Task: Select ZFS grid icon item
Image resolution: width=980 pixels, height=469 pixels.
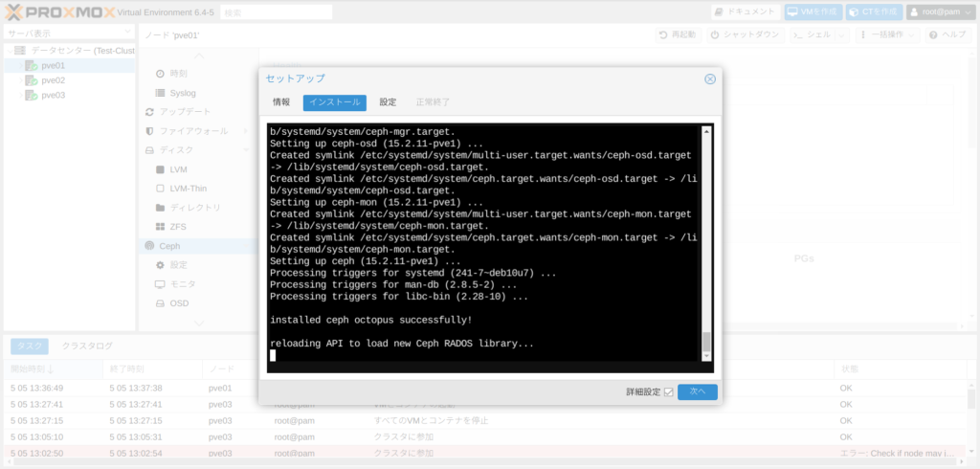Action: [x=160, y=227]
